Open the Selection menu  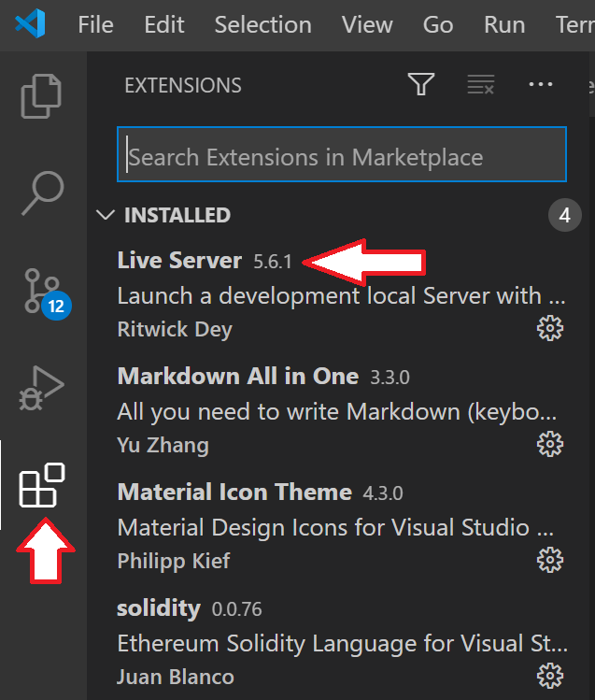pos(263,24)
